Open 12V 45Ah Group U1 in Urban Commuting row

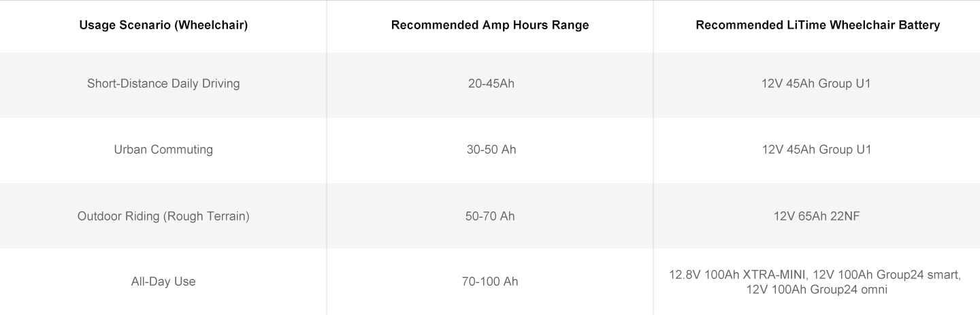(x=817, y=150)
